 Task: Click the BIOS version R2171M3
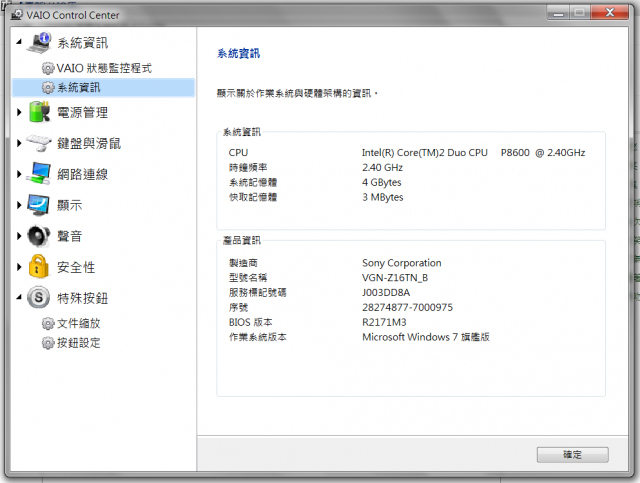coord(384,323)
